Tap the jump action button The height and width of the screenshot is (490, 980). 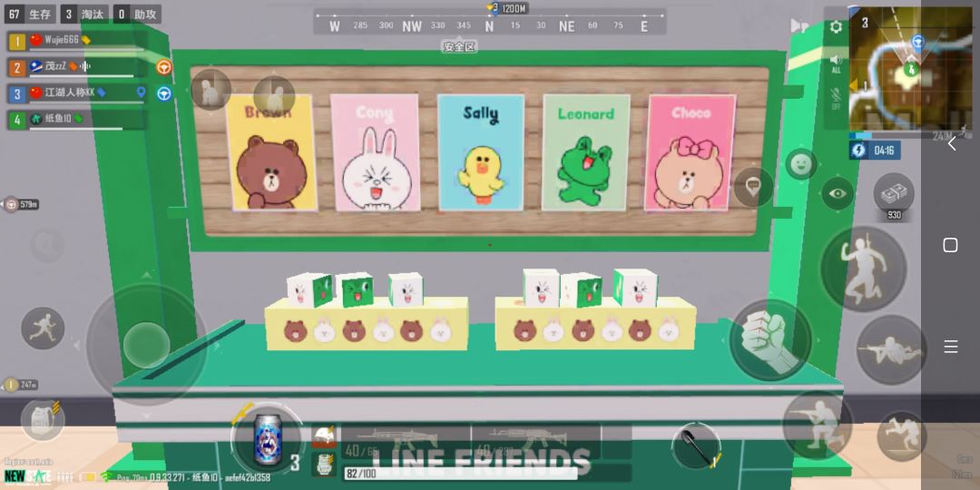(x=863, y=269)
